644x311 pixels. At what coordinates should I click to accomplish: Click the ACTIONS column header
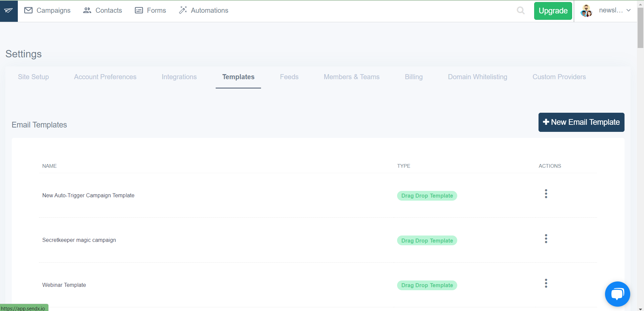[x=550, y=166]
